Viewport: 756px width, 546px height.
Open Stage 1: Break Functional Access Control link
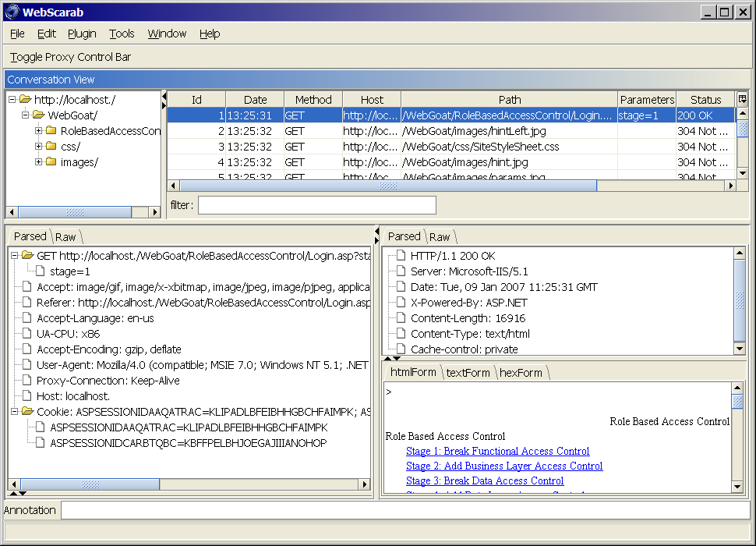point(497,451)
